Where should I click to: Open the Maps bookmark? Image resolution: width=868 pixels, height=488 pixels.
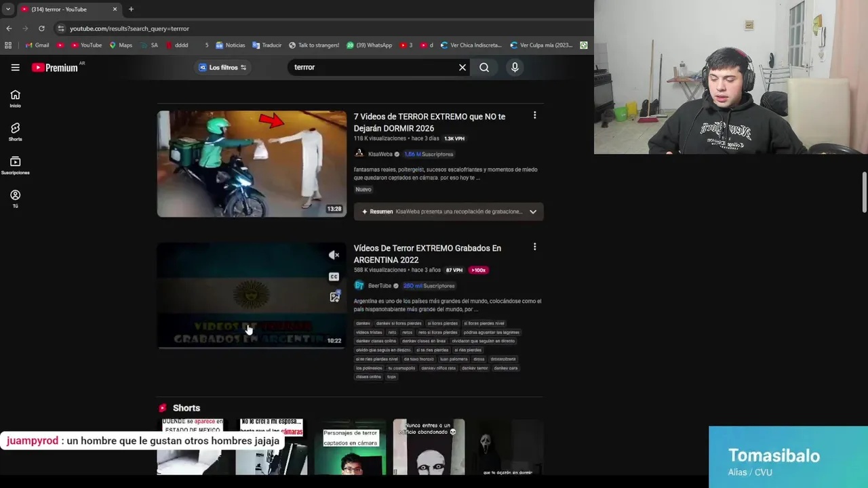121,45
